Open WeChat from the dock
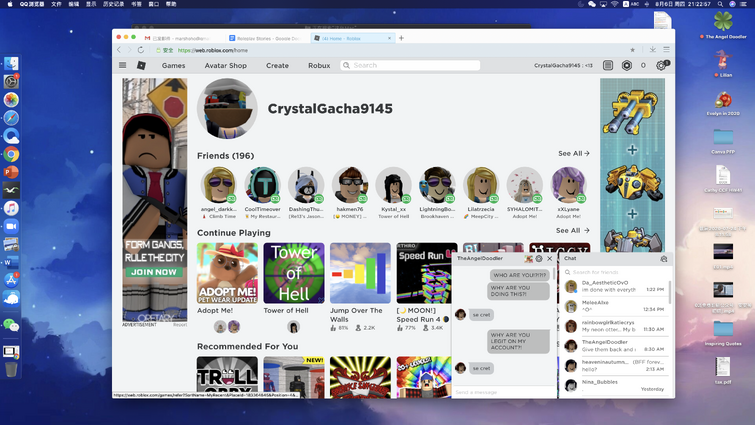755x425 pixels. [11, 326]
